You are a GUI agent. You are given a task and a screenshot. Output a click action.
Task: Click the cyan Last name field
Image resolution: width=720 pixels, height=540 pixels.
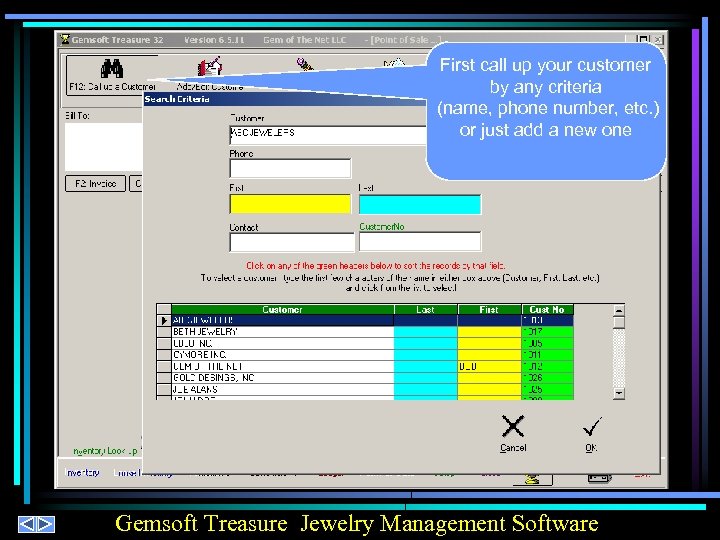pyautogui.click(x=420, y=204)
